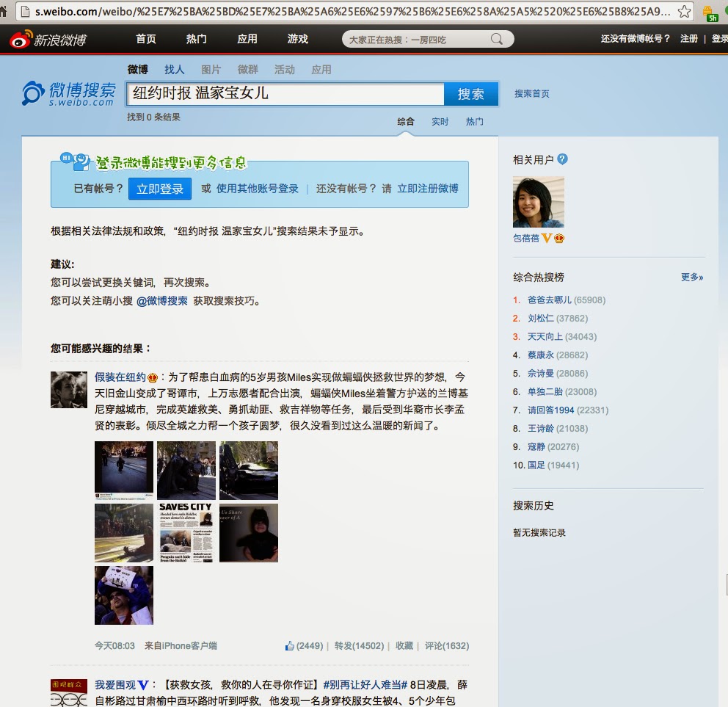Click 来自iPhone客户端 source link
Image resolution: width=728 pixels, height=707 pixels.
181,645
